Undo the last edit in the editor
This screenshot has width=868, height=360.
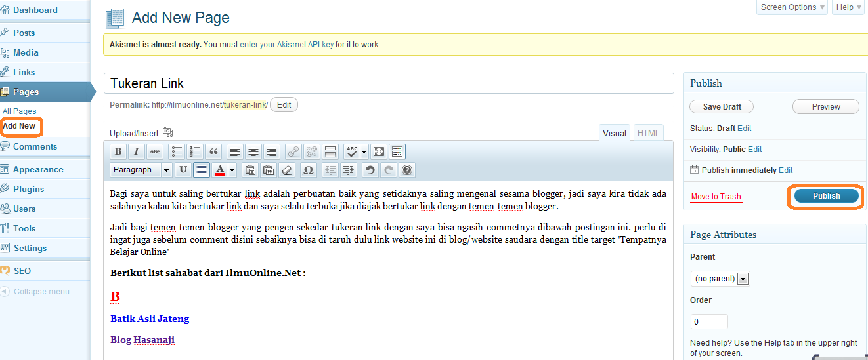[x=370, y=170]
